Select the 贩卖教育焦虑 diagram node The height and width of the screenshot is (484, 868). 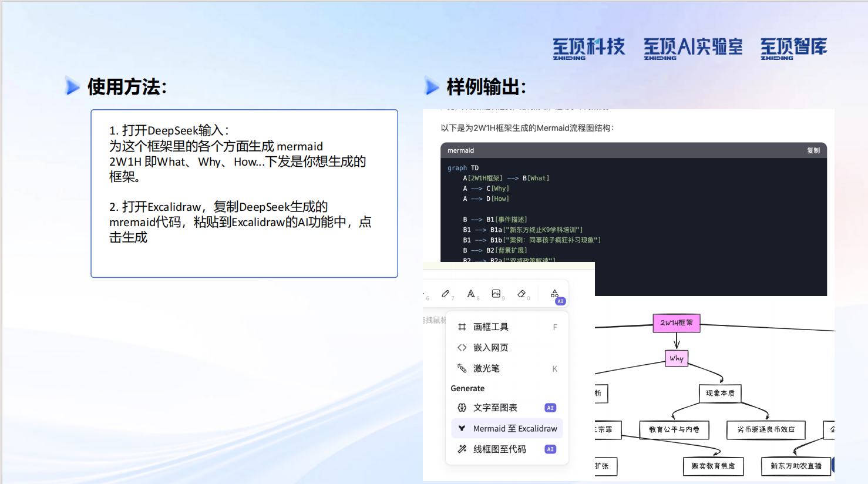[x=713, y=466]
